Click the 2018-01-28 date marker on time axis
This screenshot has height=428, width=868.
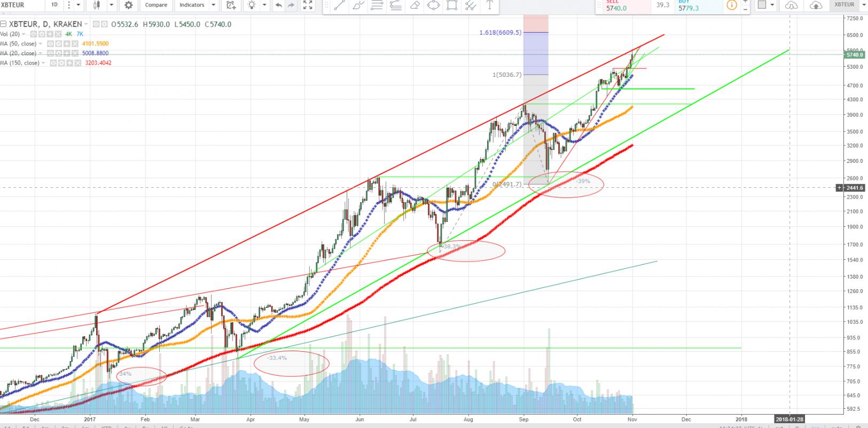pyautogui.click(x=788, y=419)
